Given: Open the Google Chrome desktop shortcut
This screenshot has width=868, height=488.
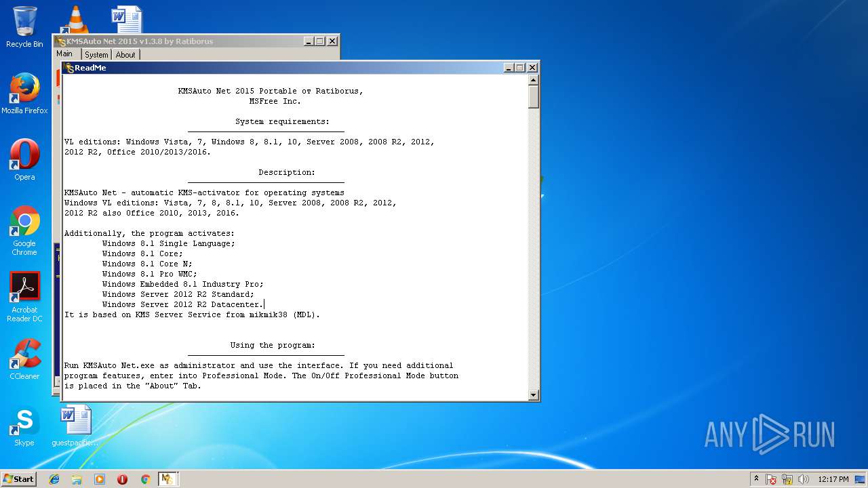Looking at the screenshot, I should pyautogui.click(x=24, y=230).
